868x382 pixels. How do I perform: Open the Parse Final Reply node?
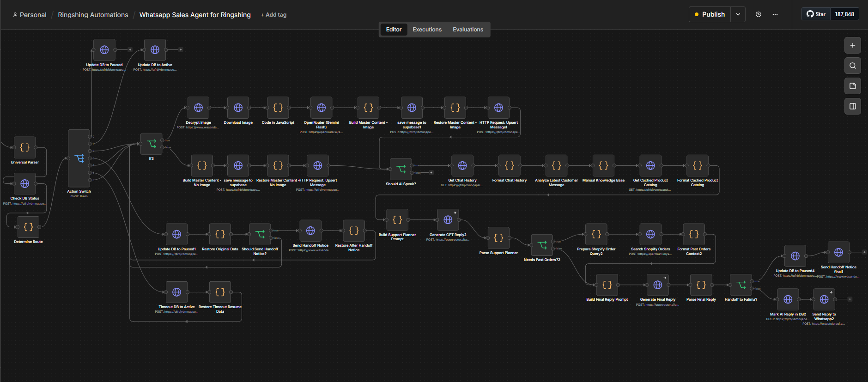(x=701, y=285)
